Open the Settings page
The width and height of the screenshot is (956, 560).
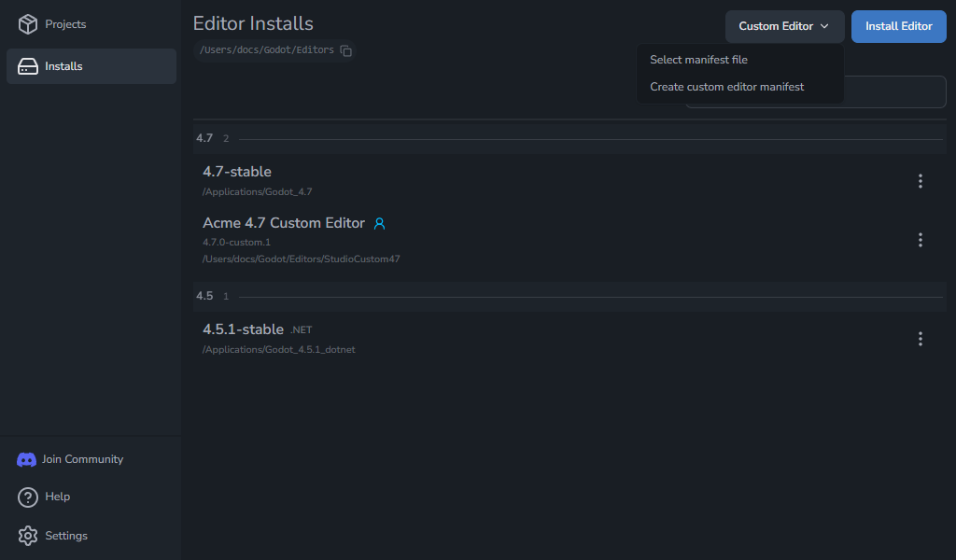click(x=66, y=536)
